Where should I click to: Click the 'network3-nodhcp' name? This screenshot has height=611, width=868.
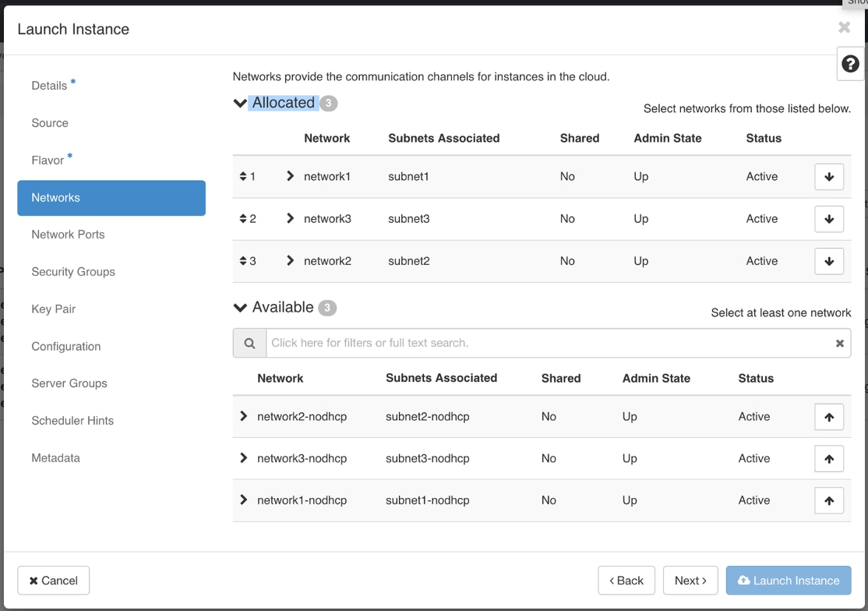coord(302,458)
